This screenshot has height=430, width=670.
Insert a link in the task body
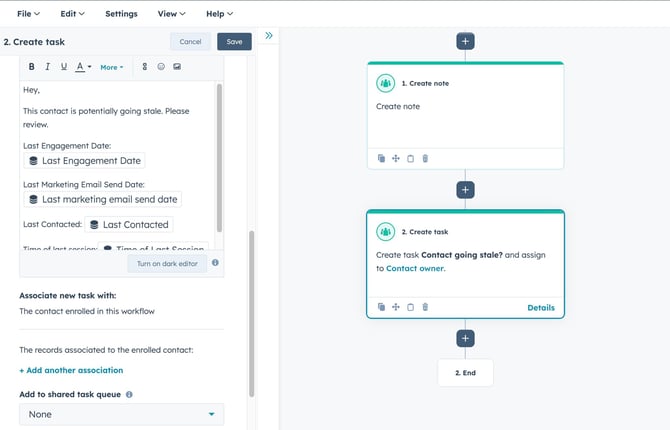(144, 67)
